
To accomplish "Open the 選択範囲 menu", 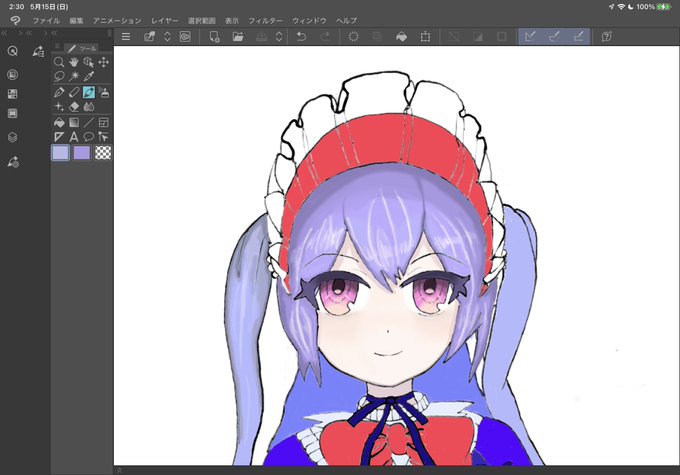I will 202,20.
